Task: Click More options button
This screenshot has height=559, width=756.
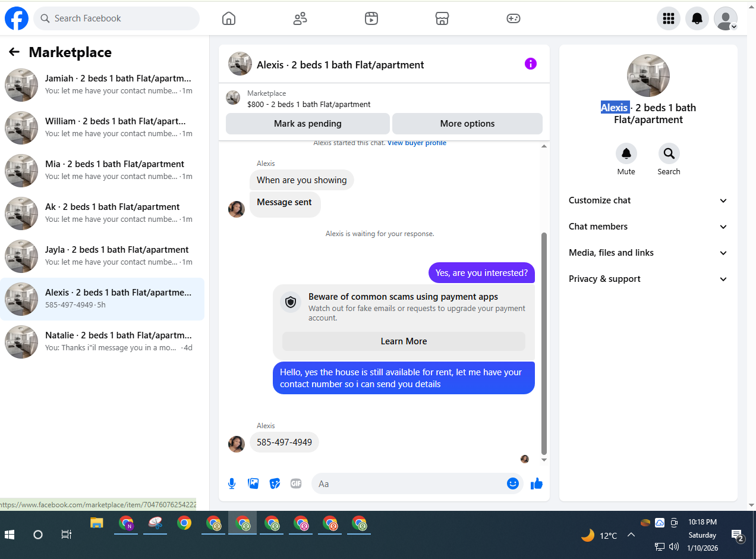Action: [467, 124]
